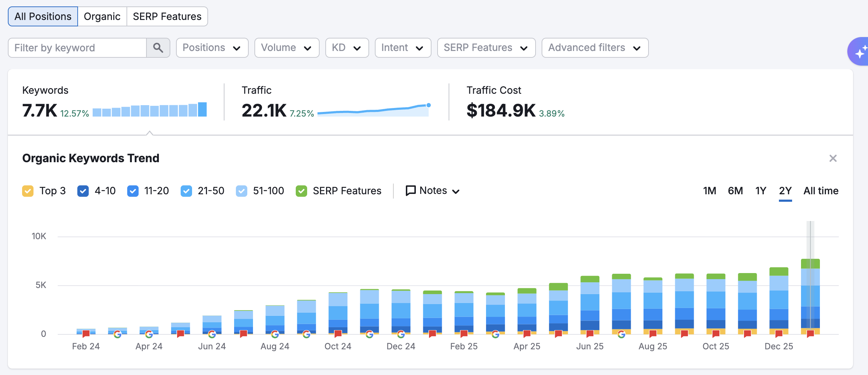This screenshot has width=868, height=375.
Task: Open the Positions filter dropdown
Action: pyautogui.click(x=212, y=47)
